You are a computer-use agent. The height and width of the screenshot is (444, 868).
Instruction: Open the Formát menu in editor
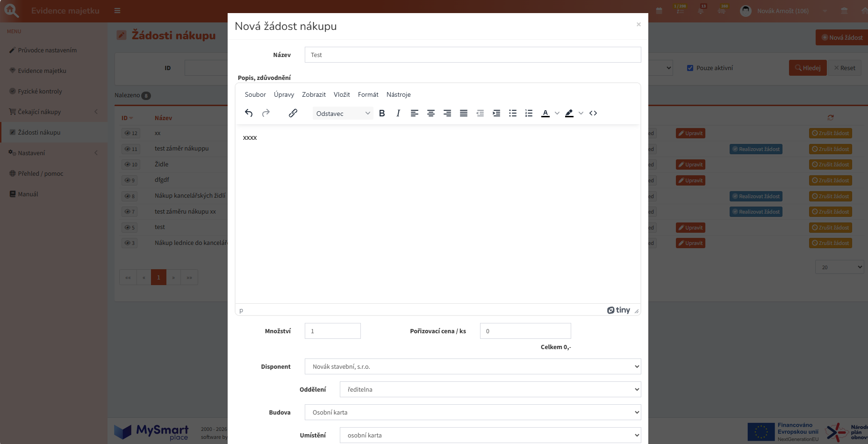coord(368,94)
